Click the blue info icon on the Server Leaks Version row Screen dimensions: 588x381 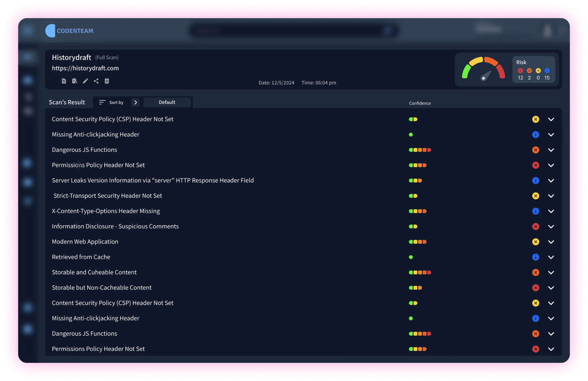point(536,181)
